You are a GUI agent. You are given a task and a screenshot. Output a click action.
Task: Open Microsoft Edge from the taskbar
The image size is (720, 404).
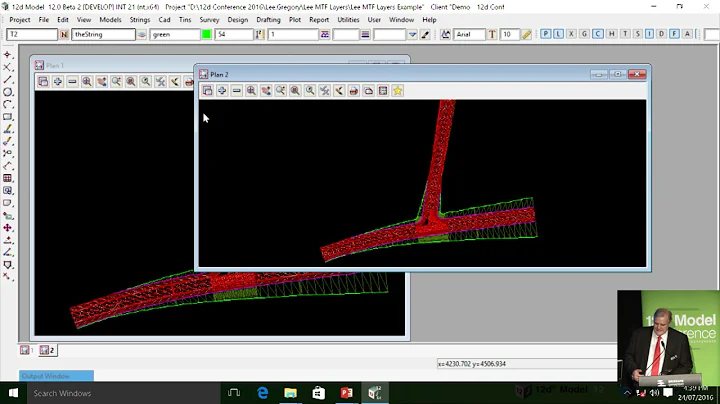[x=263, y=393]
